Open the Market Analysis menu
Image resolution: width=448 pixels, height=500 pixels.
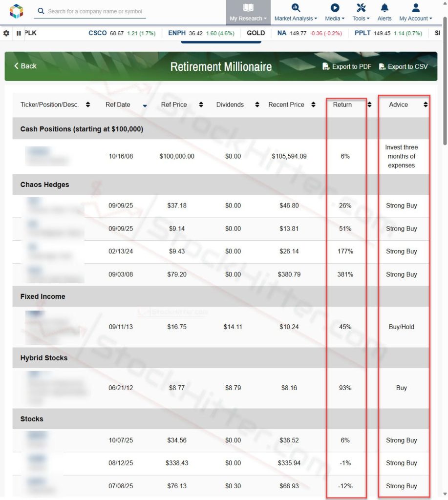296,18
